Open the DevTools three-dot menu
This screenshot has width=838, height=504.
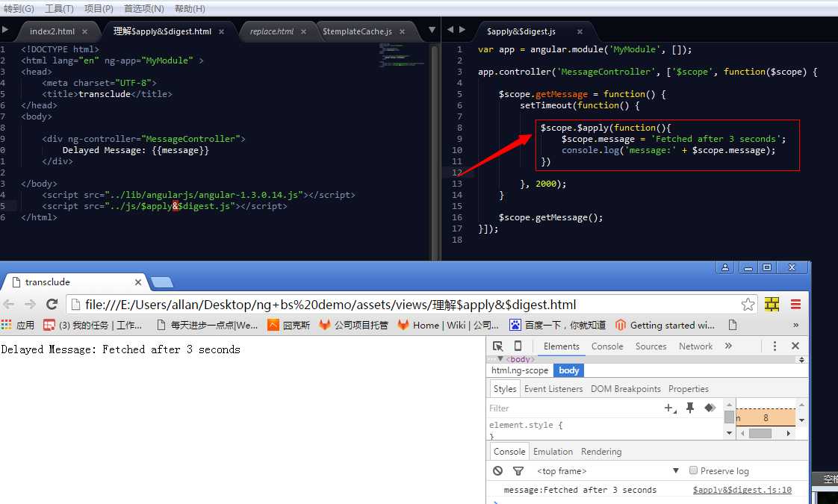(775, 346)
